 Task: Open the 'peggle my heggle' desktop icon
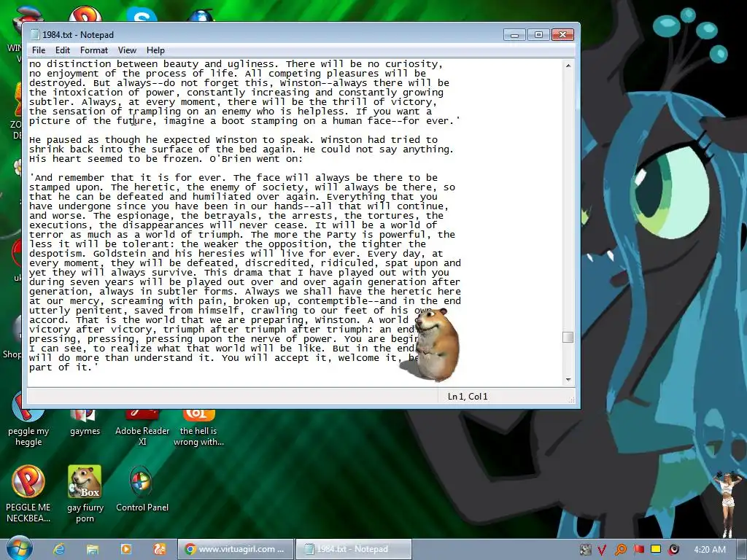(28, 419)
